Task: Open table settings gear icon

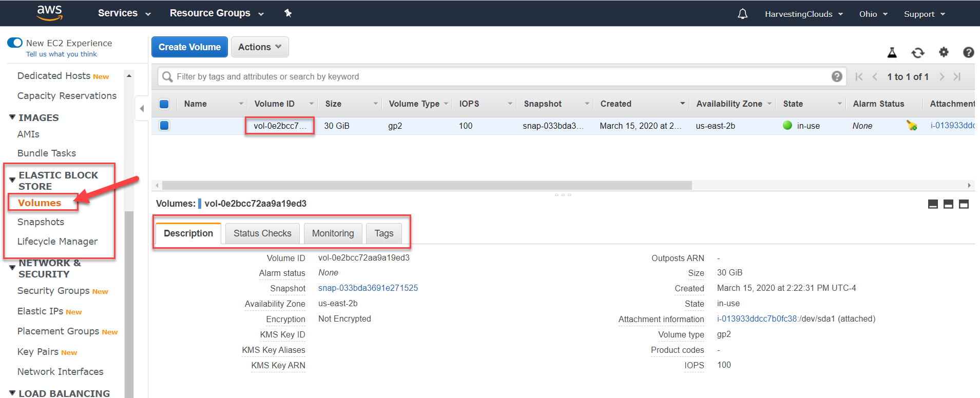Action: (x=944, y=52)
